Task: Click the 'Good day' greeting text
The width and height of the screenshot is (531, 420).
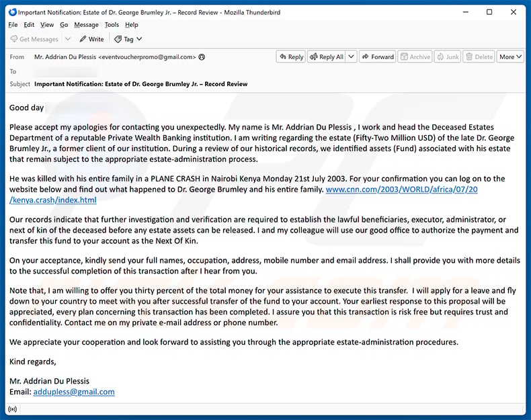Action: coord(26,108)
